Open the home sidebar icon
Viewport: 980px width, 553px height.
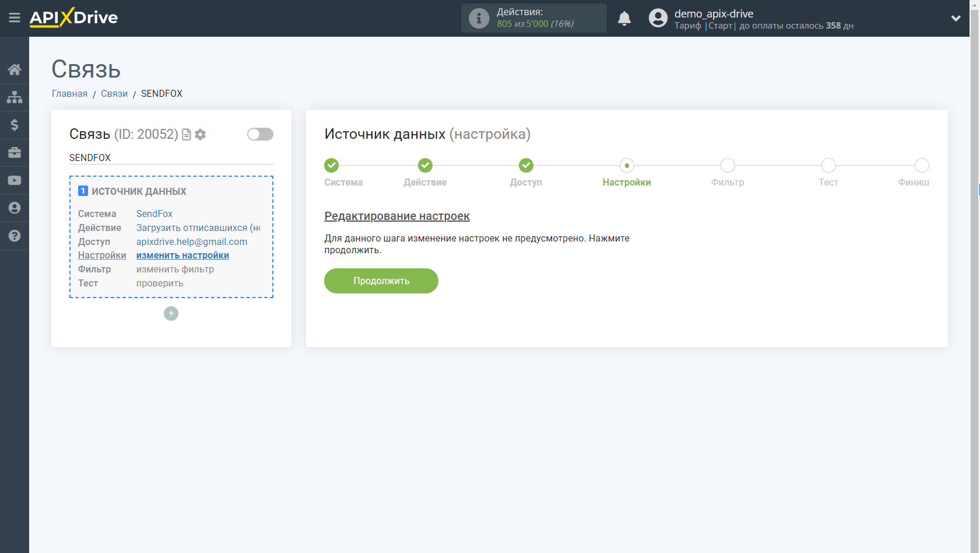coord(15,69)
